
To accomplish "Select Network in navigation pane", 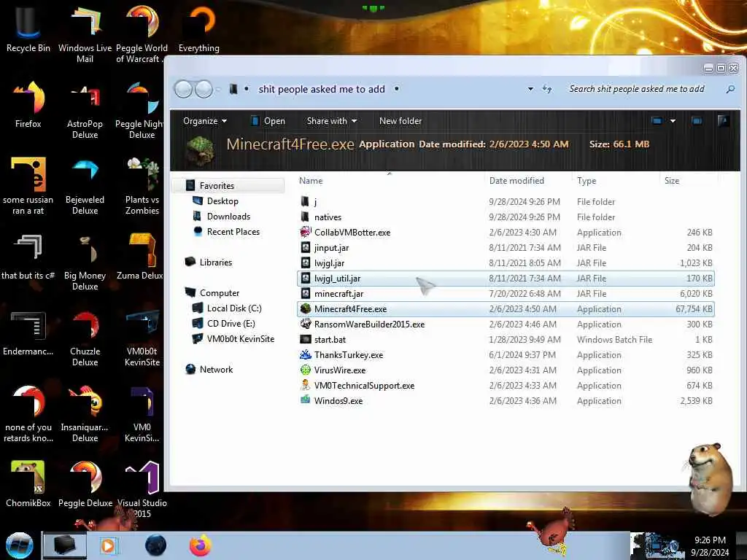I will click(216, 370).
